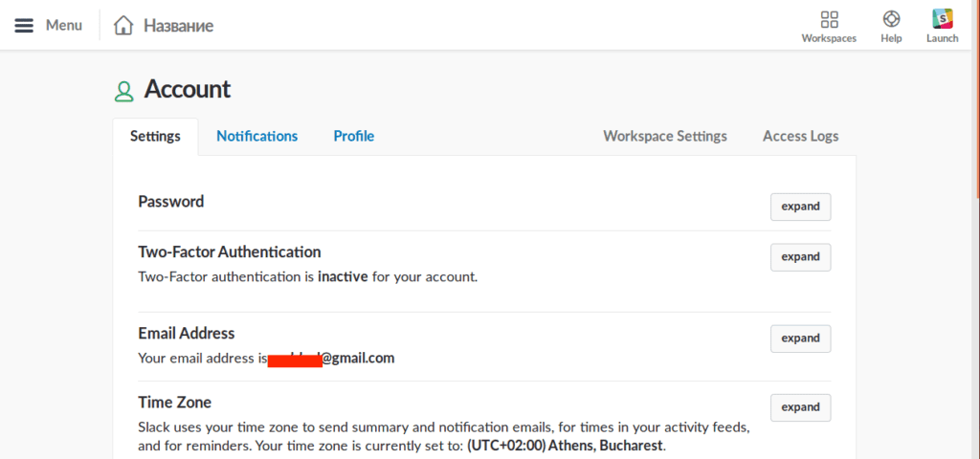980x459 pixels.
Task: Open the Access Logs page
Action: coord(800,137)
